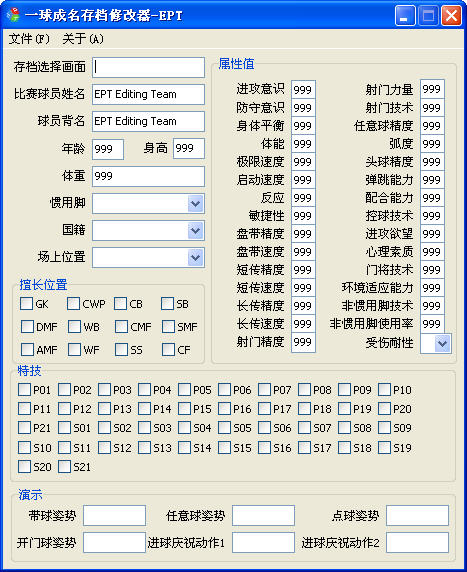Click the 盘带精度 value field
Image resolution: width=467 pixels, height=572 pixels.
[303, 233]
